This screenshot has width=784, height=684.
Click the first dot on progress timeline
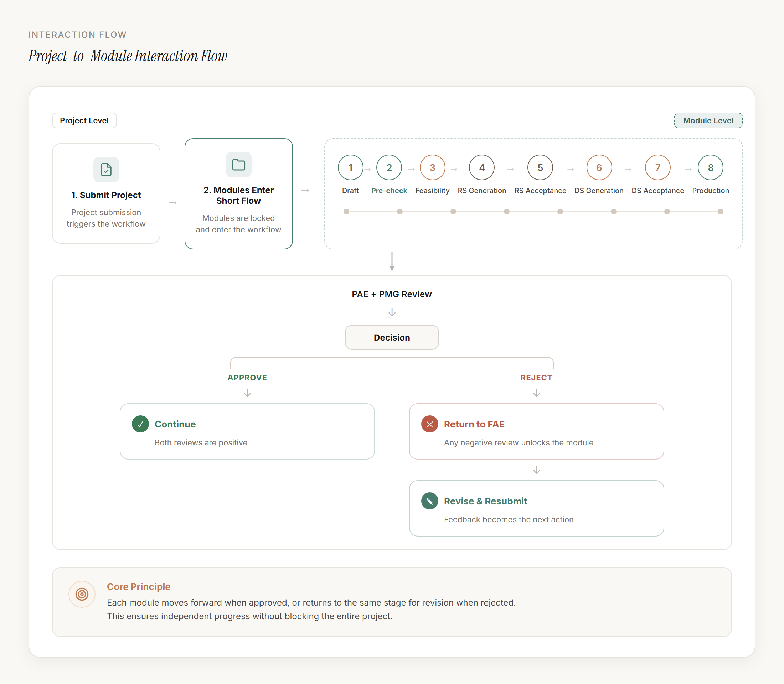coord(346,212)
